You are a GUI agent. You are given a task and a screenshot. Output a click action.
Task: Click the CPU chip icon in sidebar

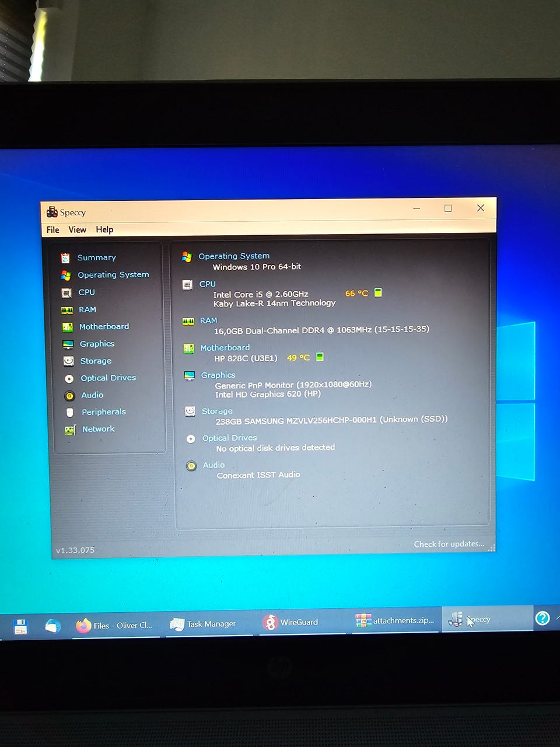pos(66,293)
